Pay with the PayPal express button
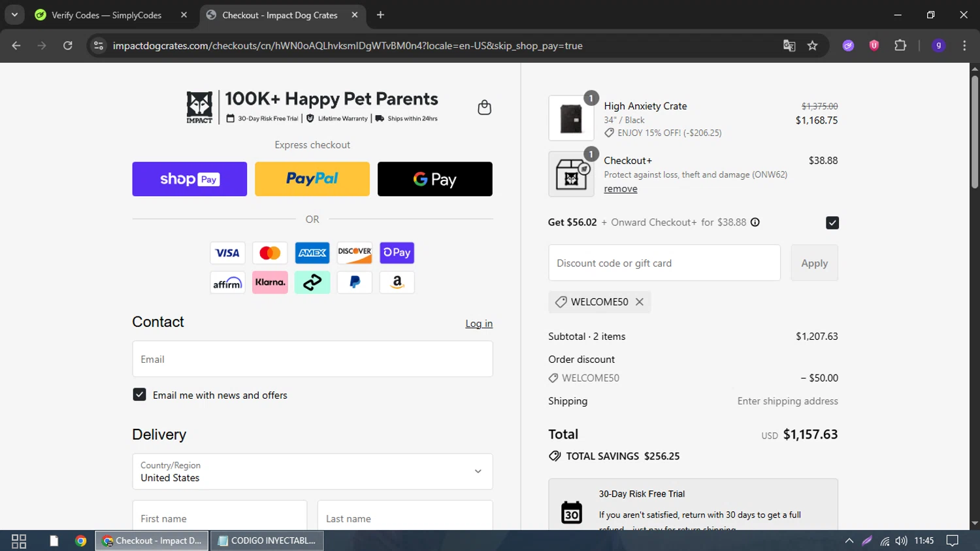Viewport: 980px width, 551px height. coord(312,179)
